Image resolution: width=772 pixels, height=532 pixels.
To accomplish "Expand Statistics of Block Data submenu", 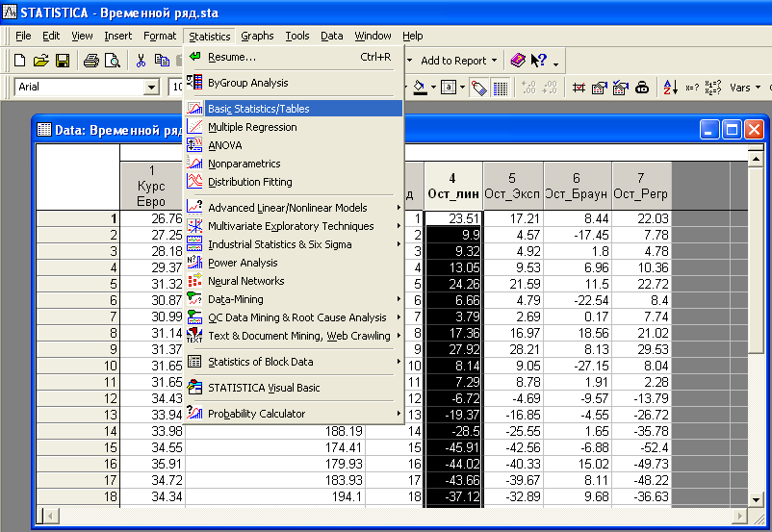I will point(399,362).
